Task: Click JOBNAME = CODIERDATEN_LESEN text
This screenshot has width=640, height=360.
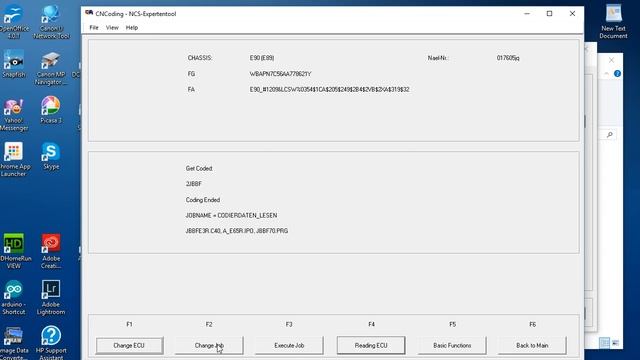Action: [x=231, y=215]
